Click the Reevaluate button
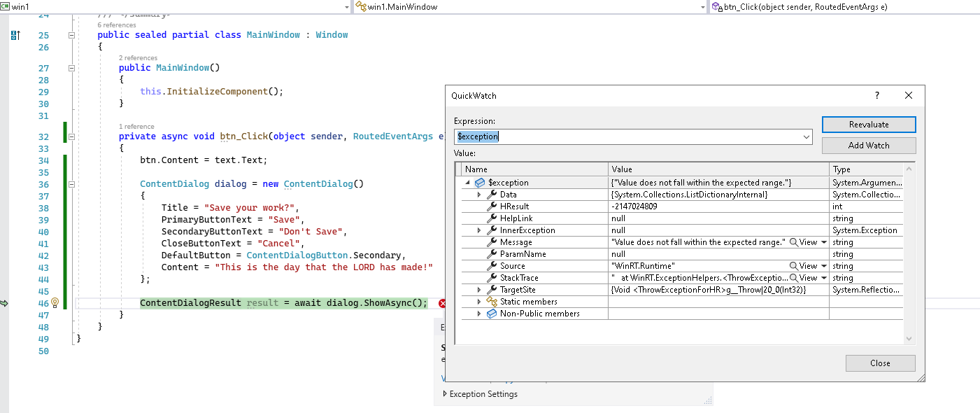 click(x=868, y=124)
